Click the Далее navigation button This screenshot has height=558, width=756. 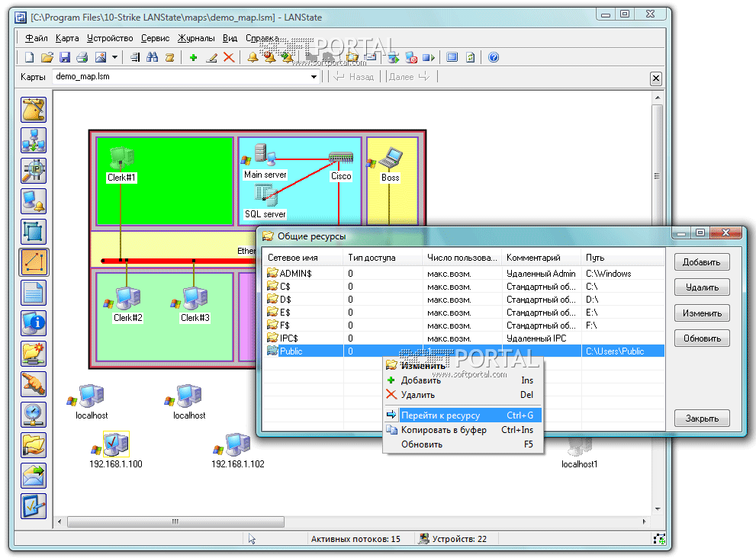click(409, 77)
